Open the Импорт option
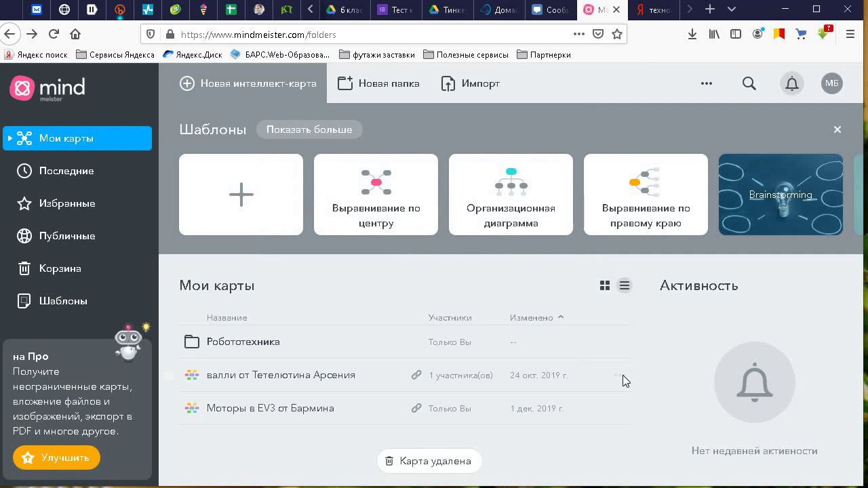 (x=470, y=83)
